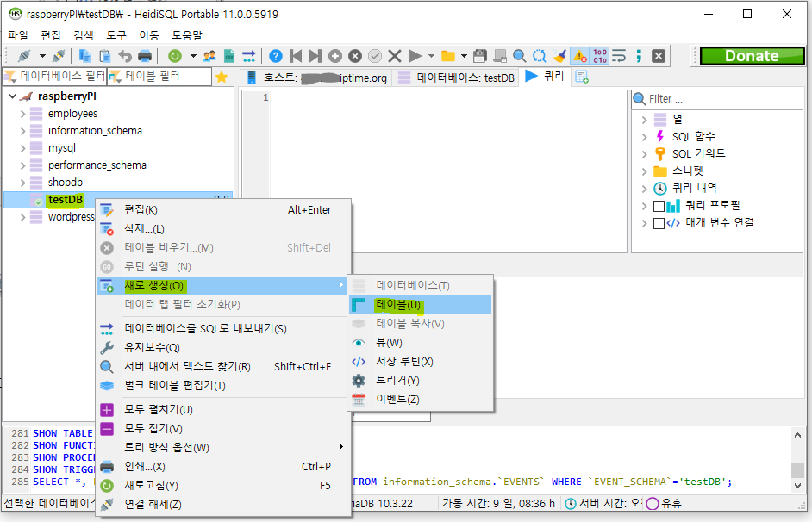
Task: Open the refresh dropdown arrow
Action: coord(193,56)
